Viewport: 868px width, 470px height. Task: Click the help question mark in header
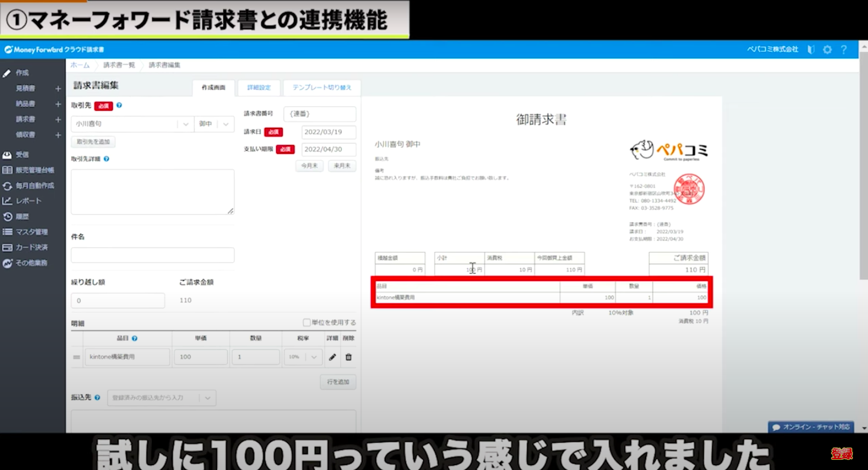pyautogui.click(x=844, y=49)
